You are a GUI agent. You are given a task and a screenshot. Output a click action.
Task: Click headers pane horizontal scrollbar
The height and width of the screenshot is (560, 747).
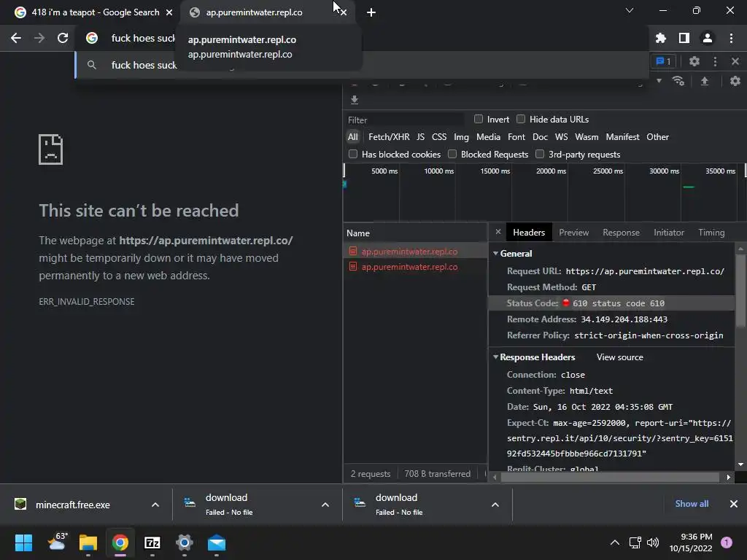pyautogui.click(x=610, y=477)
